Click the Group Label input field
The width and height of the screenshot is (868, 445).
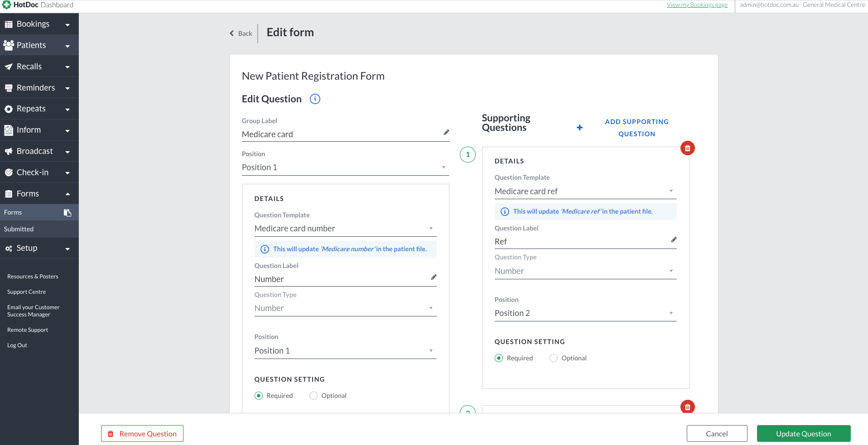[345, 134]
